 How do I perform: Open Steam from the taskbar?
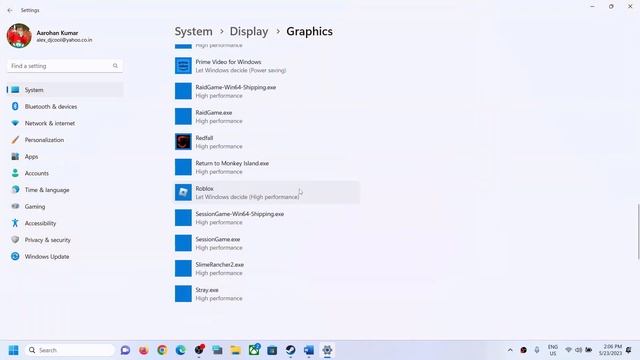(291, 350)
